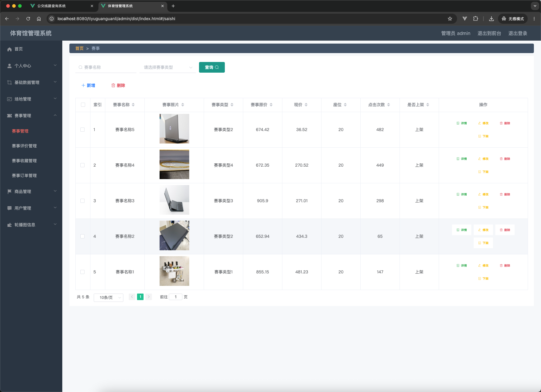Click 首页 in the breadcrumb
Image resolution: width=541 pixels, height=392 pixels.
pos(79,48)
